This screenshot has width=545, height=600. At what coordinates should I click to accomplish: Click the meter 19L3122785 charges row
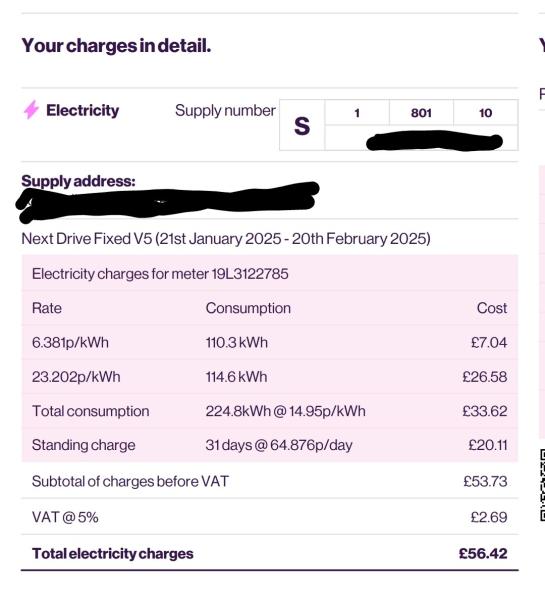[x=270, y=274]
